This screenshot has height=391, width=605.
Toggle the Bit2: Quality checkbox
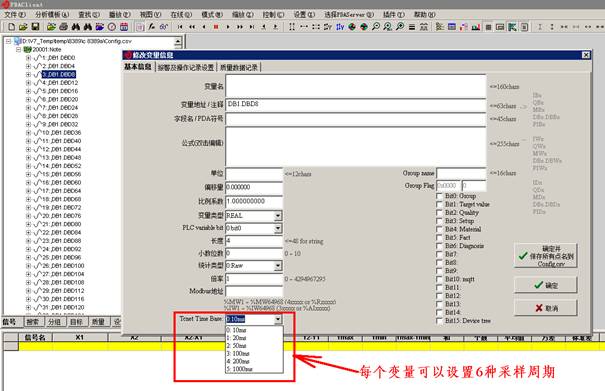coord(439,213)
